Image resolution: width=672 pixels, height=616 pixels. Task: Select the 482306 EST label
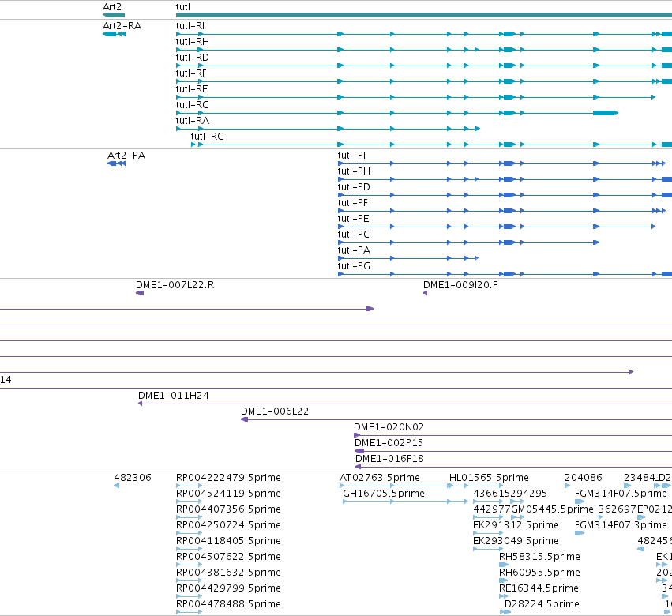pyautogui.click(x=133, y=478)
